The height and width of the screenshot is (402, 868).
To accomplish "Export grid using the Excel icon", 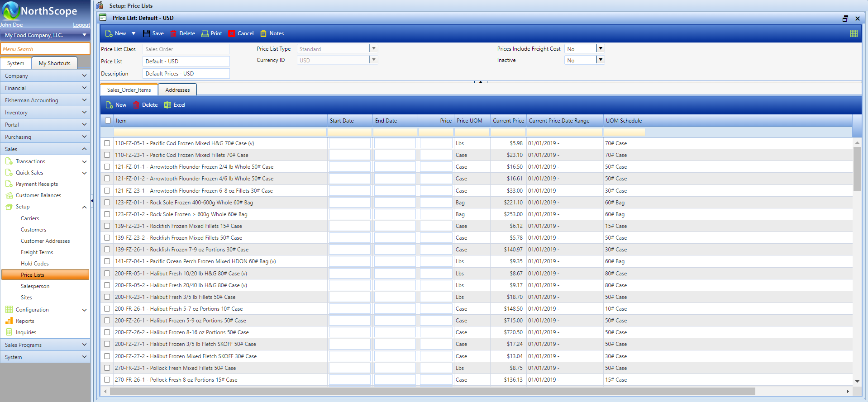I will (x=167, y=105).
